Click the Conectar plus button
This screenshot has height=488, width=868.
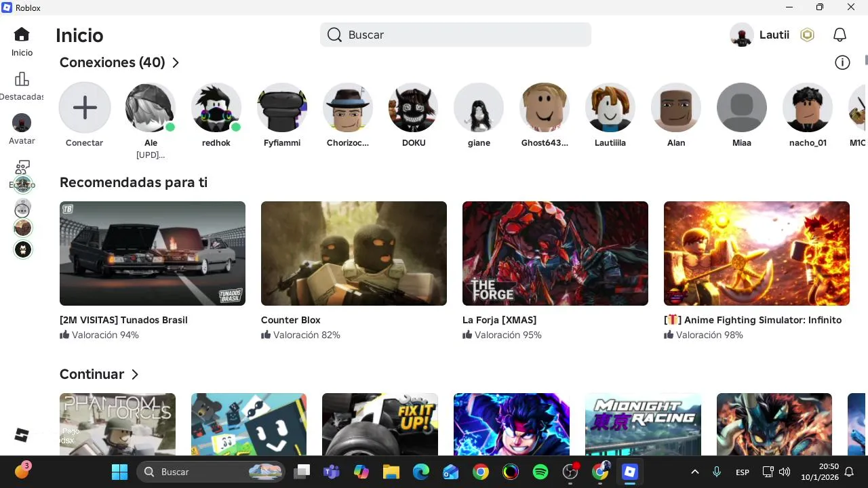pos(85,108)
